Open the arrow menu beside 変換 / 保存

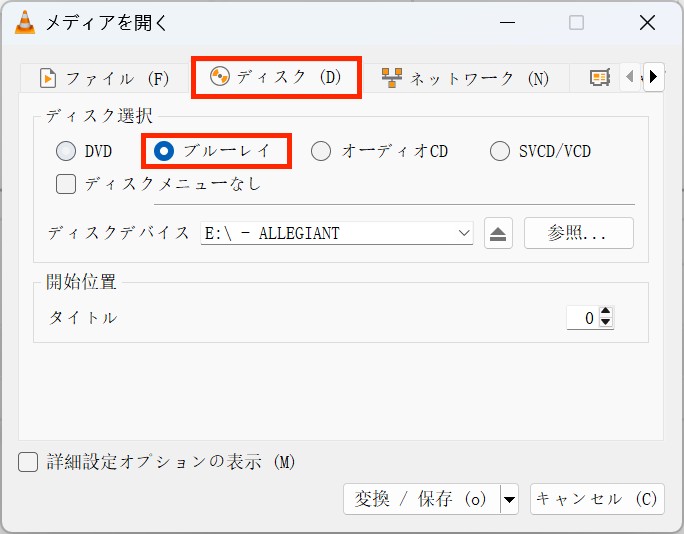510,499
